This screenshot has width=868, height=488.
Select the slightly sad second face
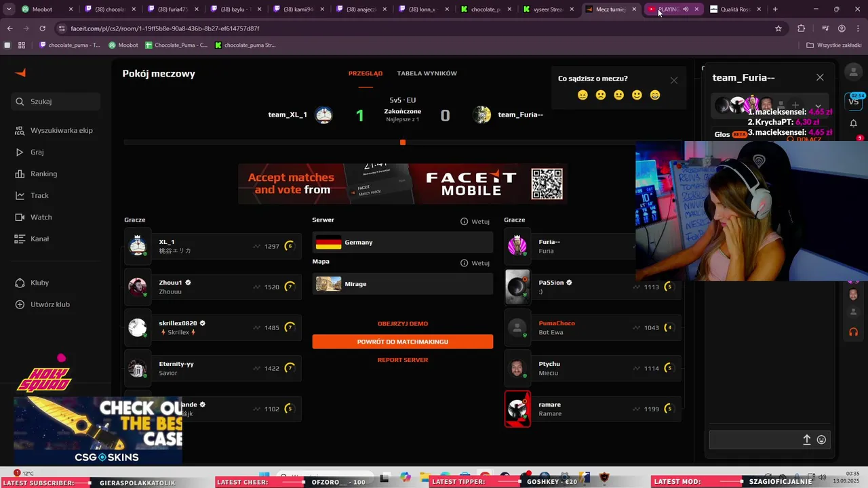click(x=601, y=95)
